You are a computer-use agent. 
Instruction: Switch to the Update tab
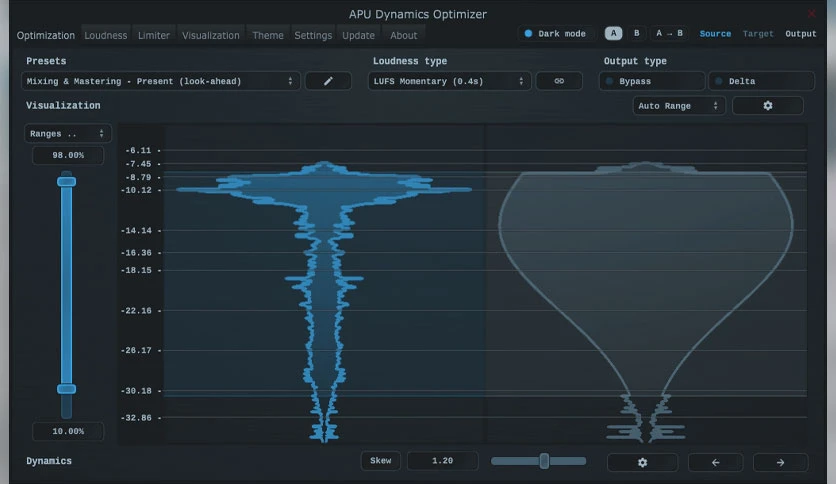point(358,35)
